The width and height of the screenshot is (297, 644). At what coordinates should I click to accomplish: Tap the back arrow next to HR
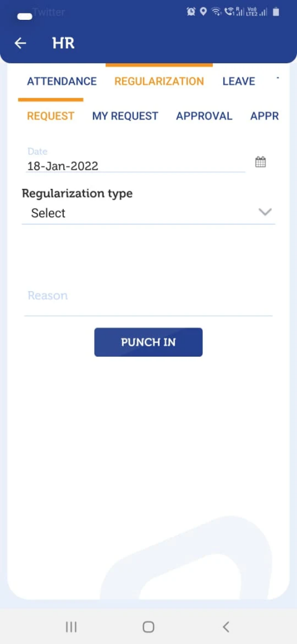(x=20, y=43)
